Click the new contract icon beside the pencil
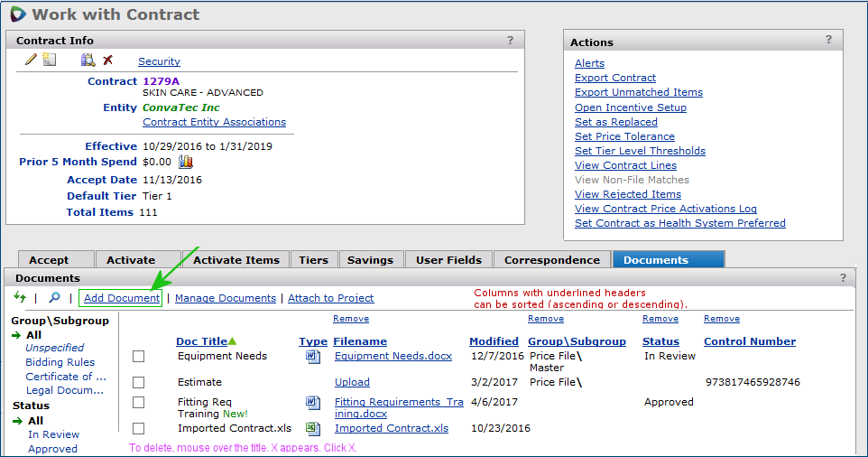868x457 pixels. point(50,61)
